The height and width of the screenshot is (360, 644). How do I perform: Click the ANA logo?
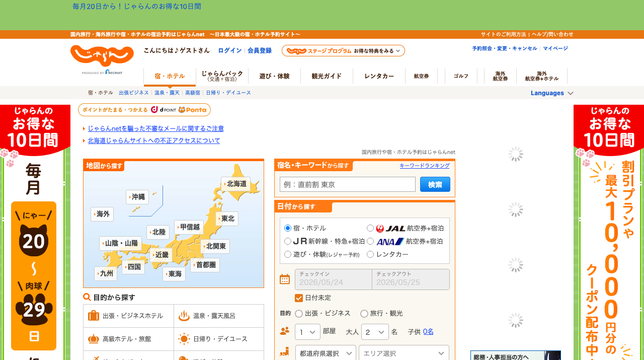(x=390, y=241)
